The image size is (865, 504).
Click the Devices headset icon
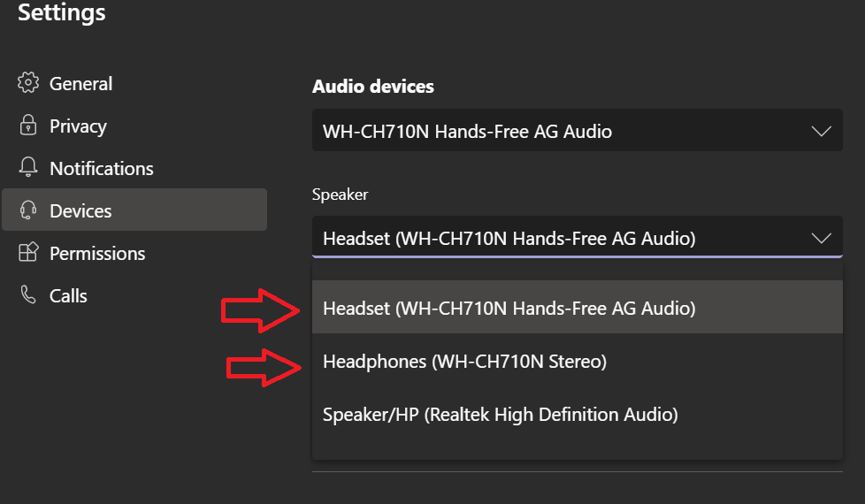[28, 210]
